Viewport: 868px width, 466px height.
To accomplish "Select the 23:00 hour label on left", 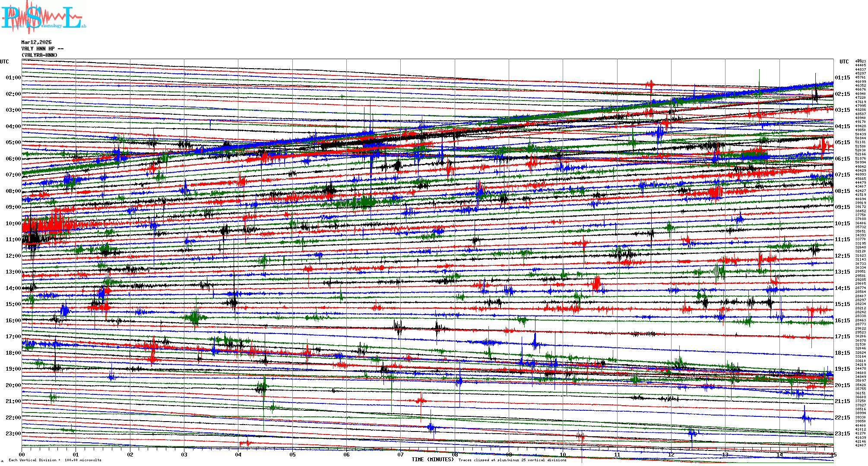I will point(13,434).
